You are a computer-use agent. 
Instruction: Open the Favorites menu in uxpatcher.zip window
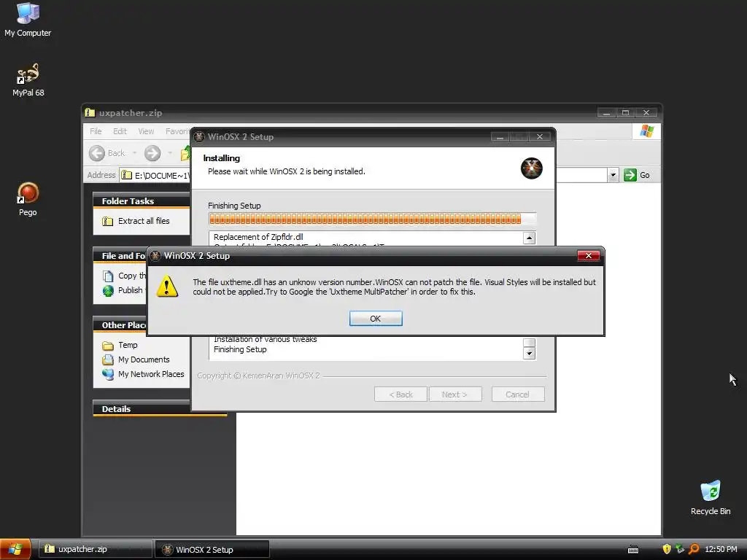(177, 131)
